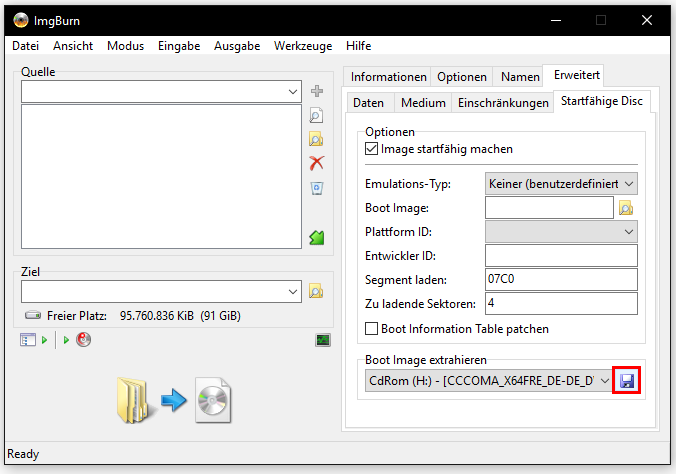Click the Boot Image extrahieren group label

(x=426, y=360)
